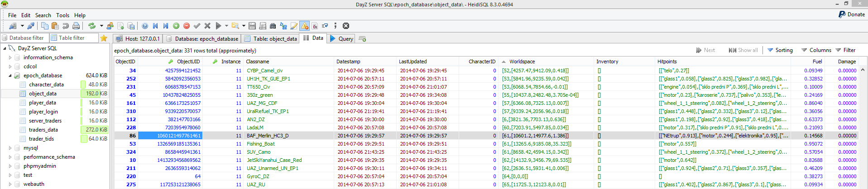
Task: Expand the phpmyadmin database node
Action: coord(10,166)
